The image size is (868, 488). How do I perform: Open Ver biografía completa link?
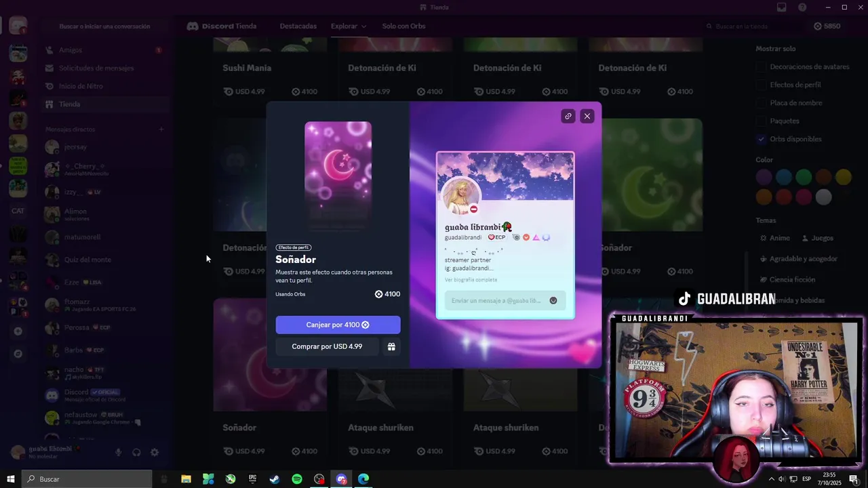pos(471,279)
